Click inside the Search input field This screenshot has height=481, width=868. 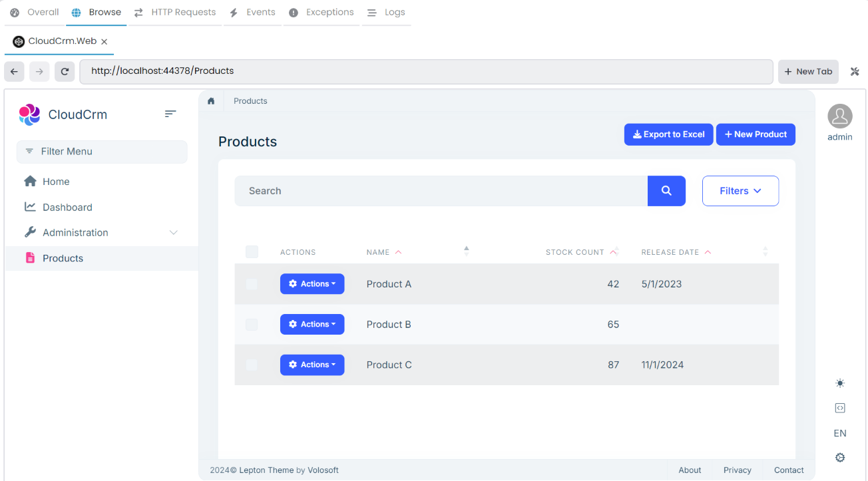click(x=439, y=191)
